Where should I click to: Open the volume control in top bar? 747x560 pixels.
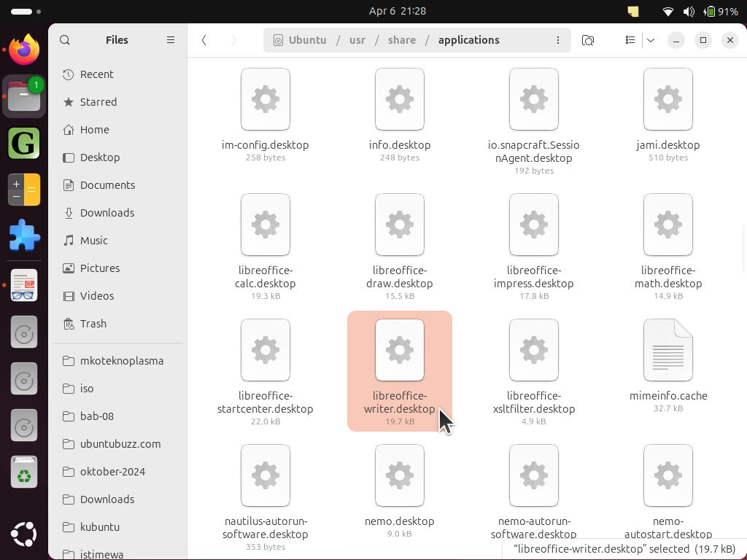click(x=689, y=11)
